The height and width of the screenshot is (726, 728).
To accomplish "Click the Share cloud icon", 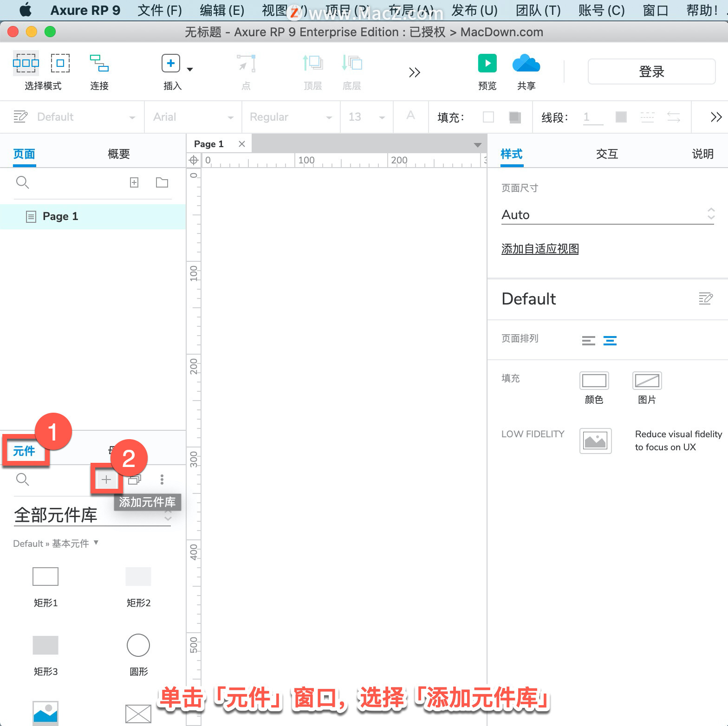I will click(x=526, y=63).
